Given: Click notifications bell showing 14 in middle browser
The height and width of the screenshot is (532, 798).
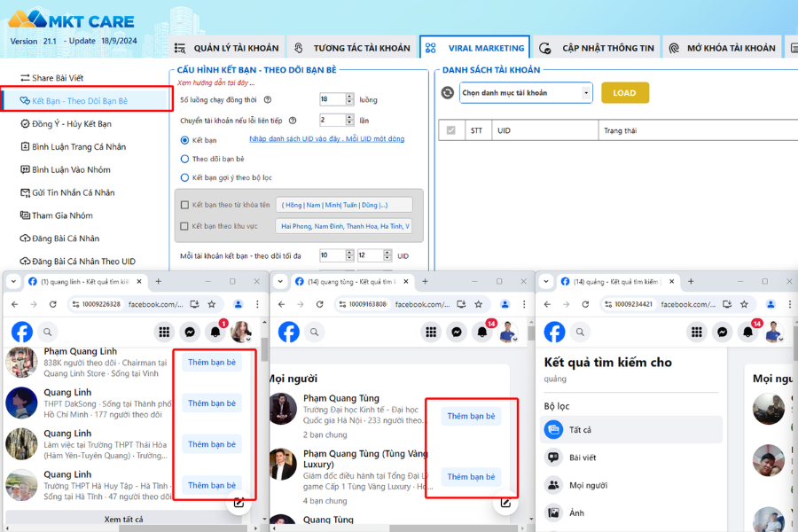Looking at the screenshot, I should tap(482, 332).
